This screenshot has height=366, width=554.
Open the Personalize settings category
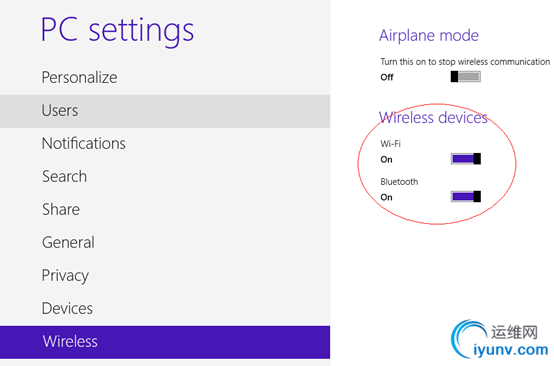165,78
